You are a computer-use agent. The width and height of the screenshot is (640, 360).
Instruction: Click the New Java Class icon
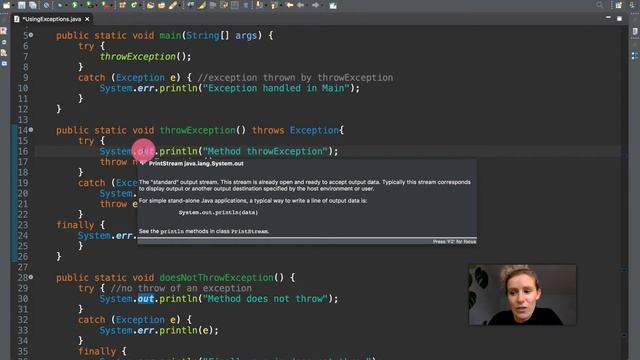134,5
